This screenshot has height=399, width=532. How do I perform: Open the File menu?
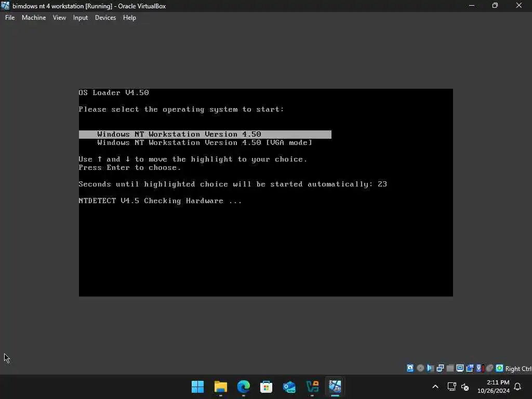pyautogui.click(x=10, y=18)
